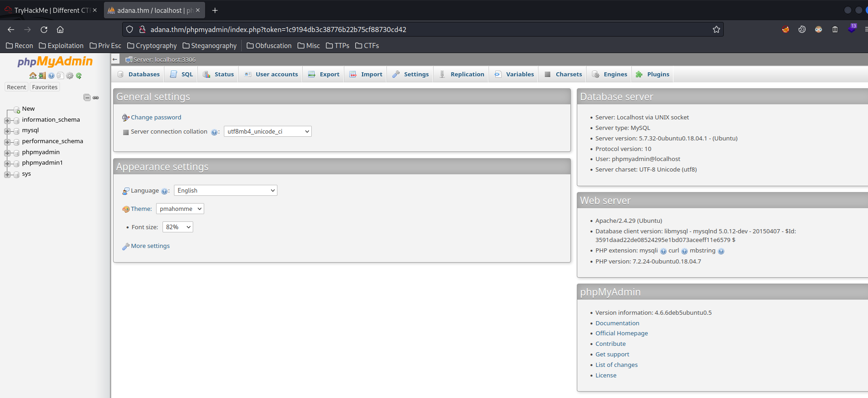Open the Wayback Machine building extension icon
Viewport: 868px width, 398px height.
tap(835, 29)
